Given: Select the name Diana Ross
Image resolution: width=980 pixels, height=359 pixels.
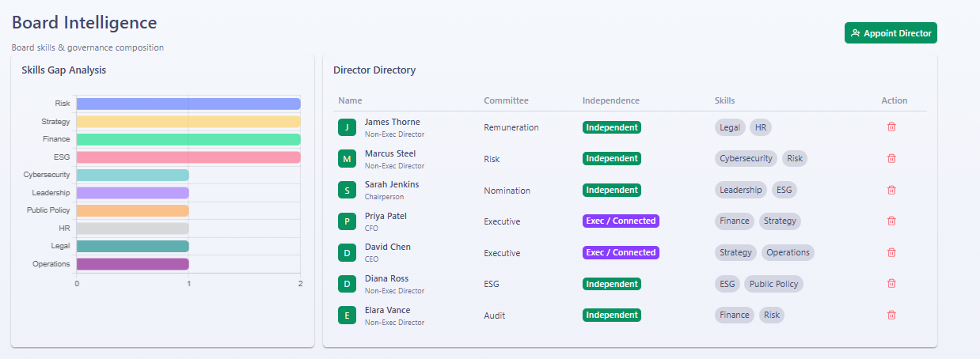Looking at the screenshot, I should click(387, 278).
